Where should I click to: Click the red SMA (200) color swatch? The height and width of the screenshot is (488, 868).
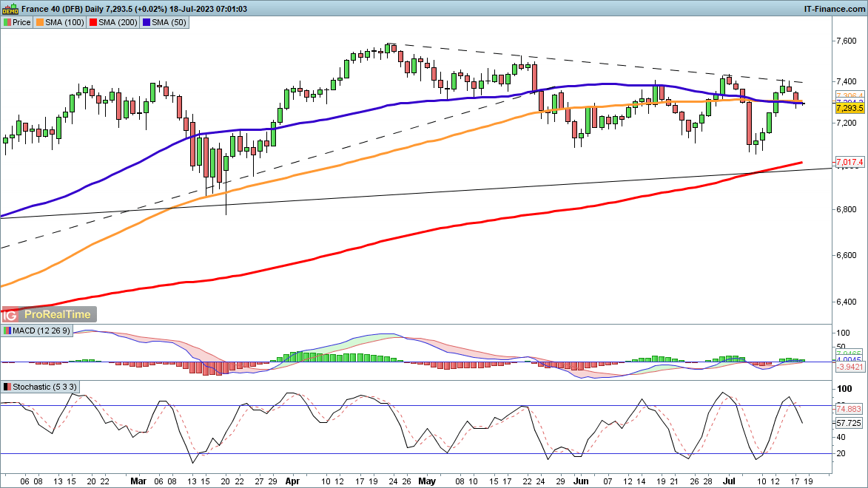click(93, 23)
